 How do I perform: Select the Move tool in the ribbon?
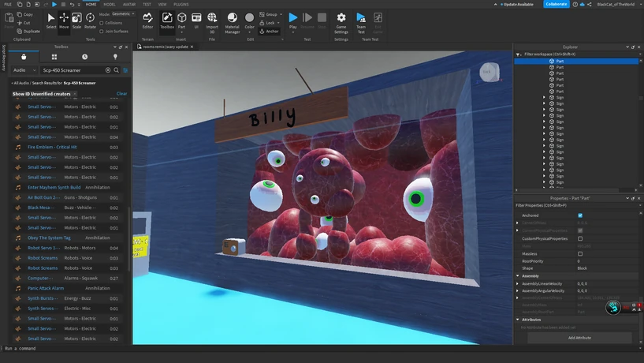(x=64, y=20)
